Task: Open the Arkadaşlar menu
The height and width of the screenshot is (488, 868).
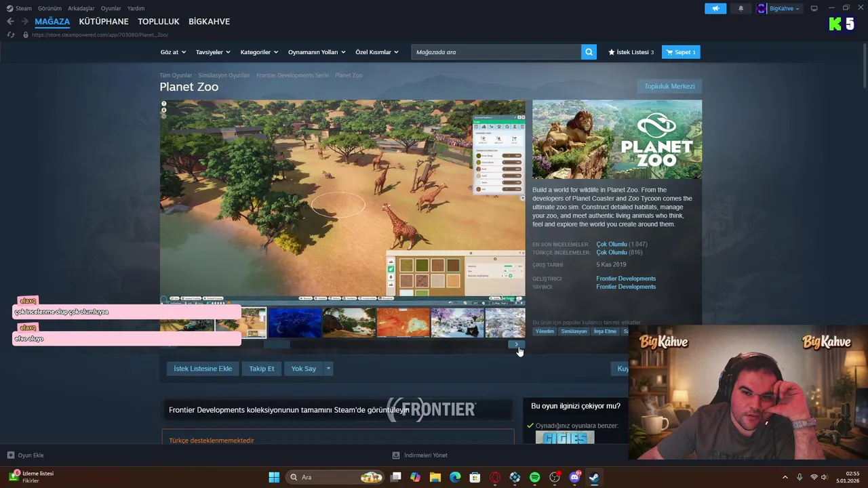Action: (81, 8)
